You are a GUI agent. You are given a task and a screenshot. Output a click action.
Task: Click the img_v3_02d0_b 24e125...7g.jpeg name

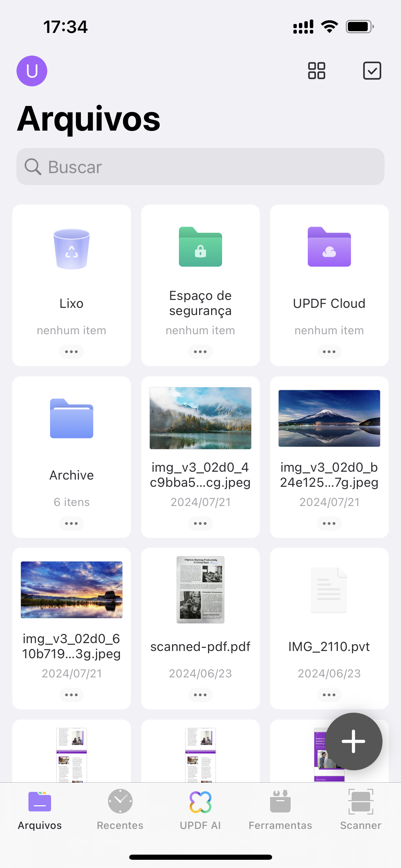point(329,475)
